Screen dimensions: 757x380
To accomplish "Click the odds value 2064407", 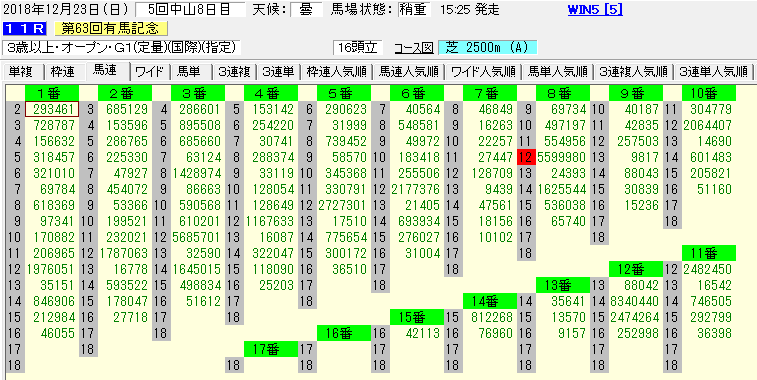I will point(707,125).
